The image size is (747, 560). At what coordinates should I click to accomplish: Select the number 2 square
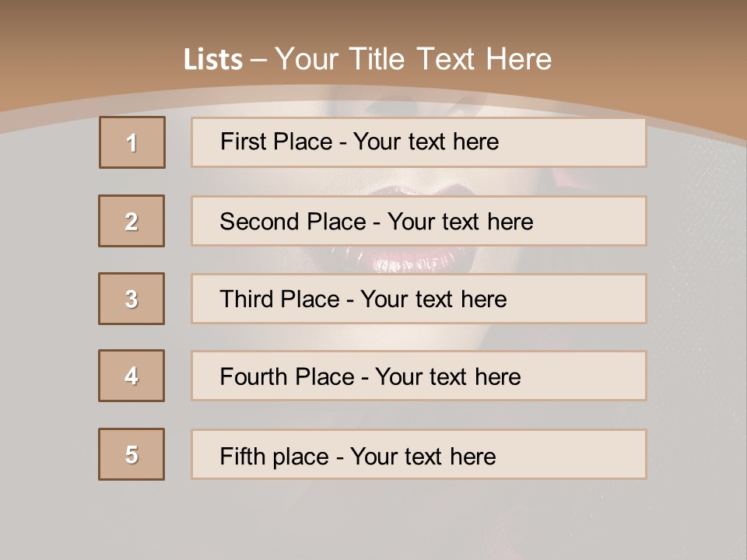(x=132, y=221)
